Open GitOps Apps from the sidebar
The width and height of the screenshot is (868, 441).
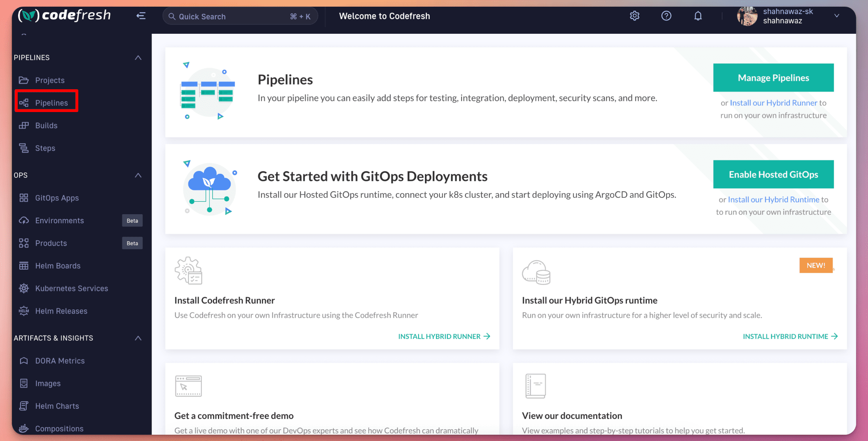click(57, 198)
